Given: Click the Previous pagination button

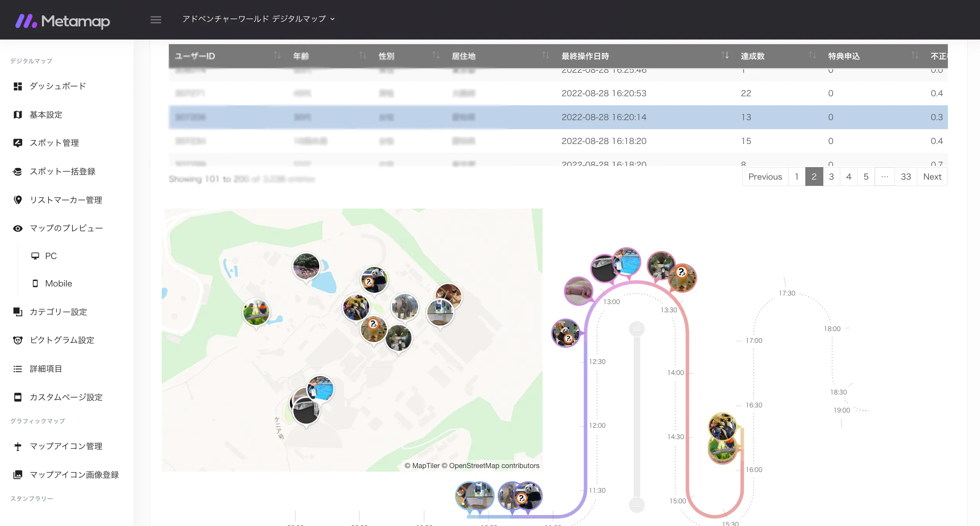Looking at the screenshot, I should (x=765, y=177).
